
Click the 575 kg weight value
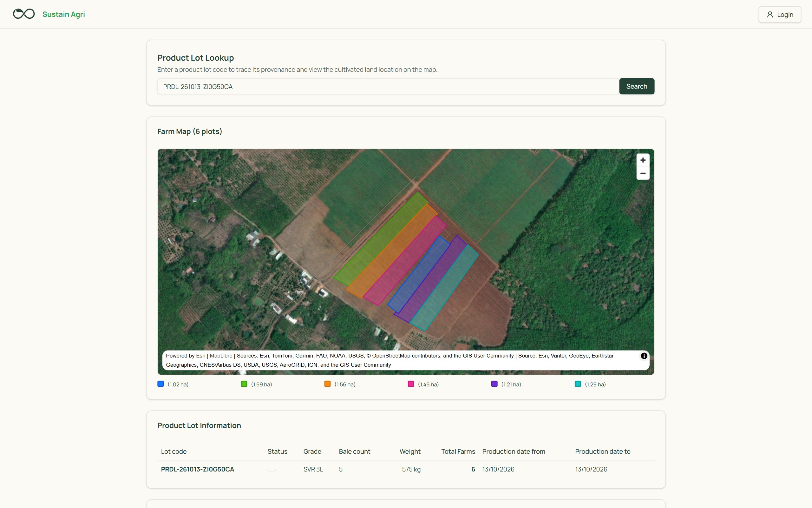411,469
